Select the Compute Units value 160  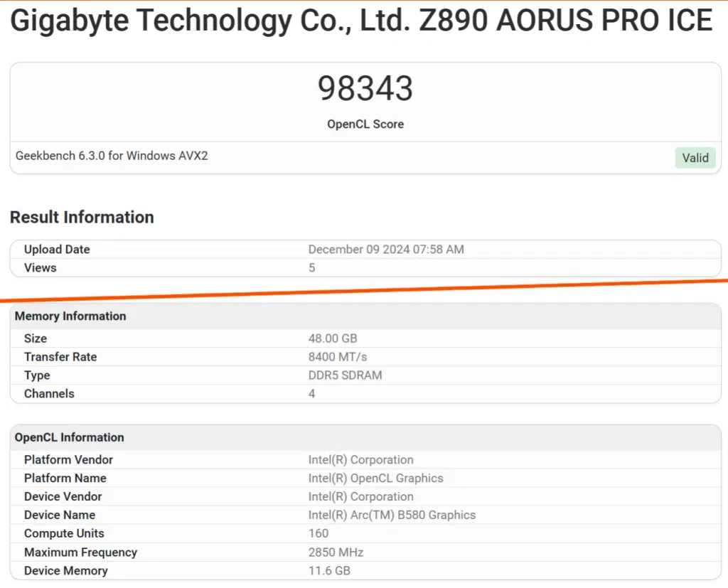318,534
